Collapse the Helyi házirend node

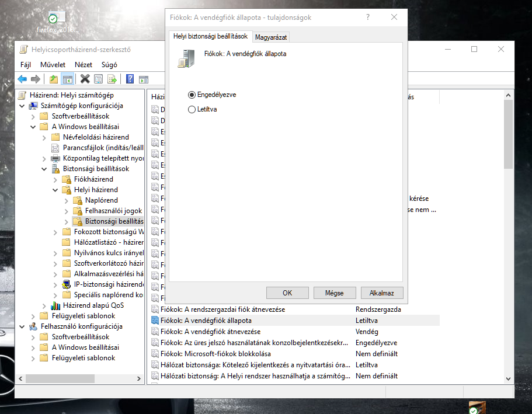(x=55, y=190)
